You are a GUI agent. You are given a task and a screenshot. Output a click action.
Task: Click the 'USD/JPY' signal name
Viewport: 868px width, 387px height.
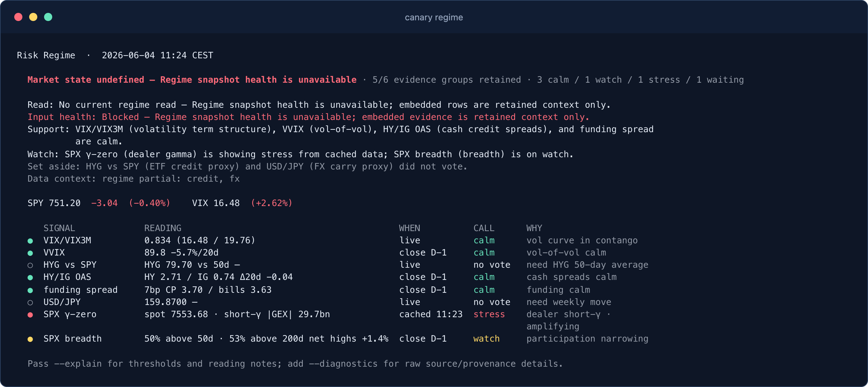[62, 302]
